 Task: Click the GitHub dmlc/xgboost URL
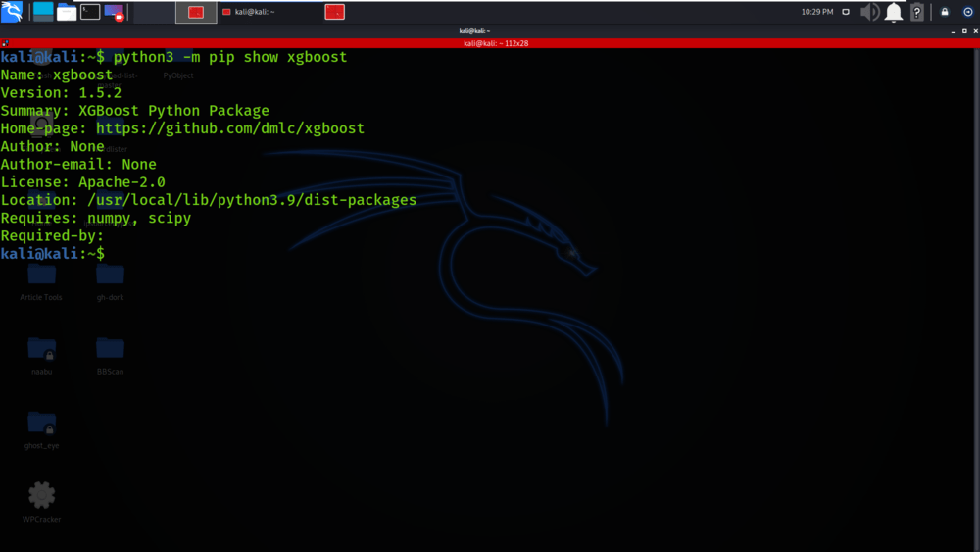(230, 128)
